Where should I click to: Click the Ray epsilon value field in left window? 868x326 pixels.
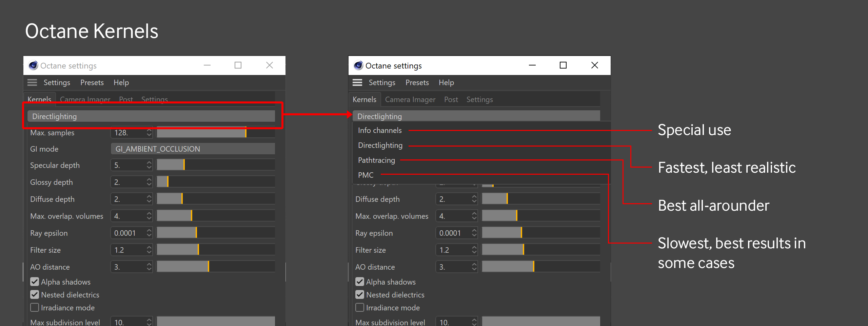click(x=128, y=233)
